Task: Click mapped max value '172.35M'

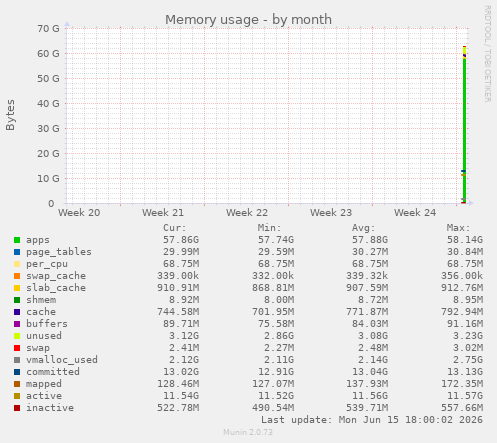Action: point(462,384)
